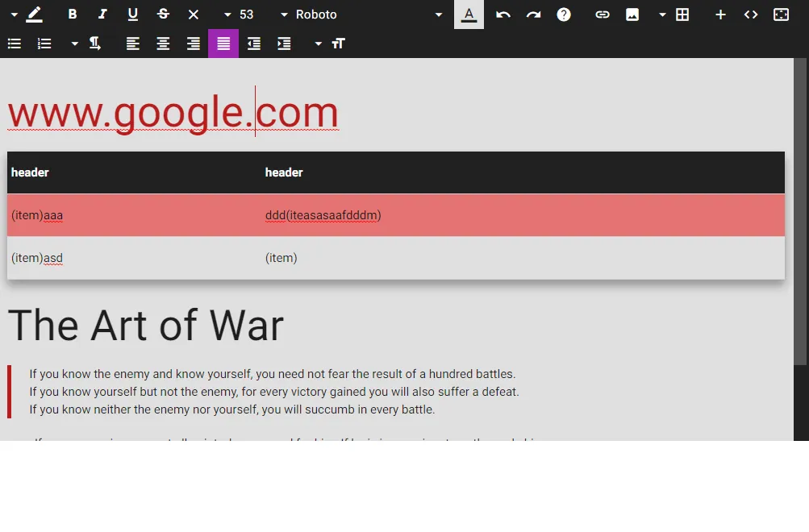Open the font size dropdown showing 53
This screenshot has height=532, width=809.
(x=239, y=15)
